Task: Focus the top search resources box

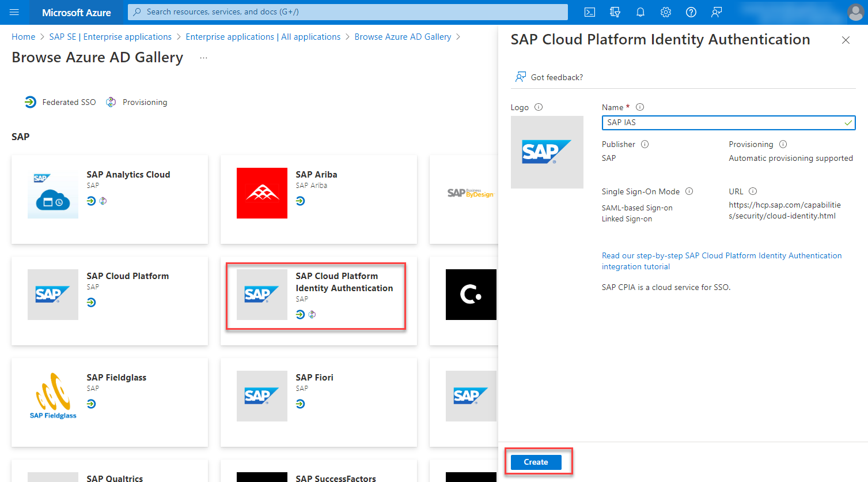Action: point(348,12)
